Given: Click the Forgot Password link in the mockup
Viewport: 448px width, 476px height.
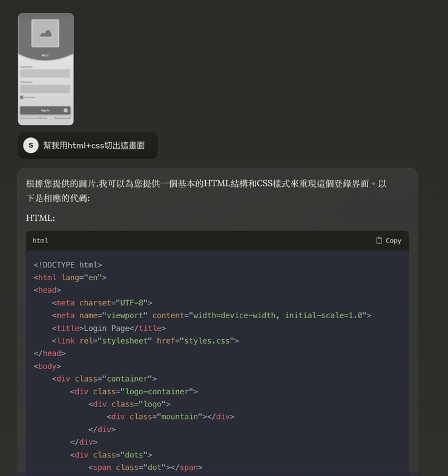Looking at the screenshot, I should click(62, 119).
